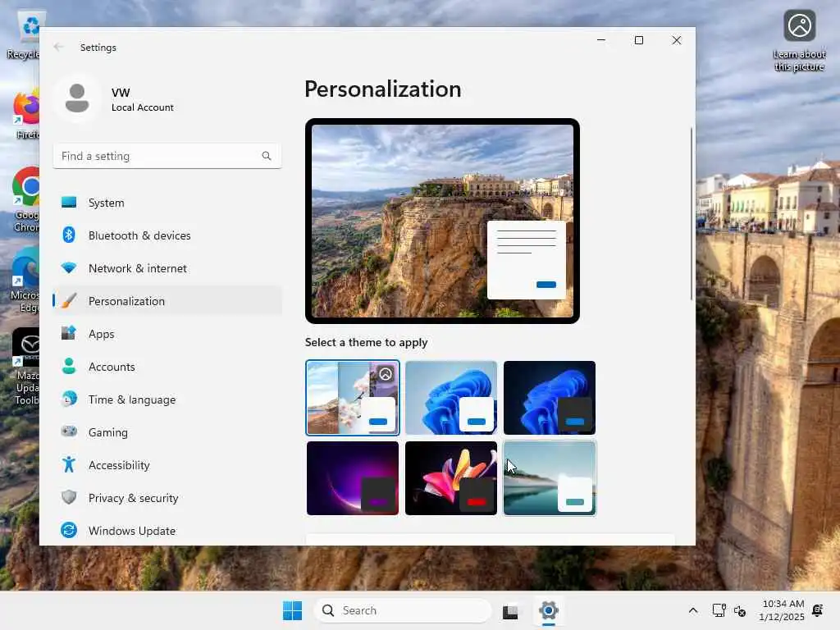Viewport: 840px width, 630px height.
Task: Open the Google Chrome desktop shortcut
Action: [x=25, y=199]
